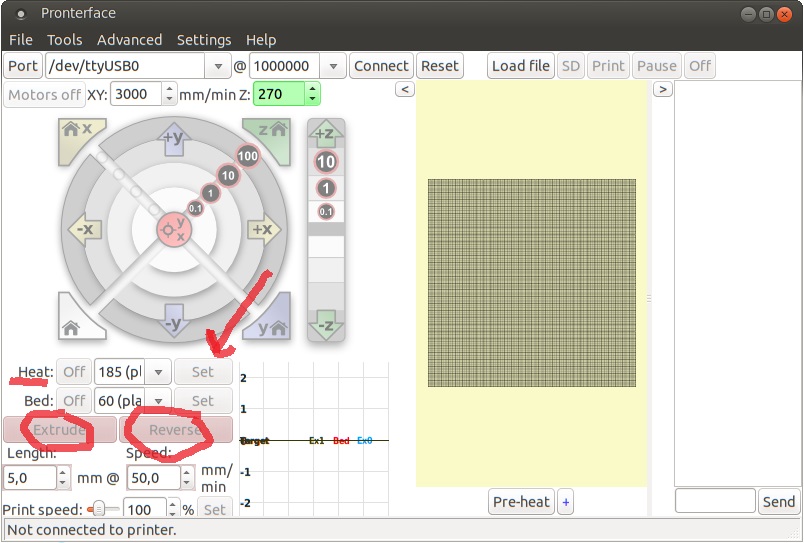Open the File menu
This screenshot has height=543, width=804.
click(x=21, y=40)
